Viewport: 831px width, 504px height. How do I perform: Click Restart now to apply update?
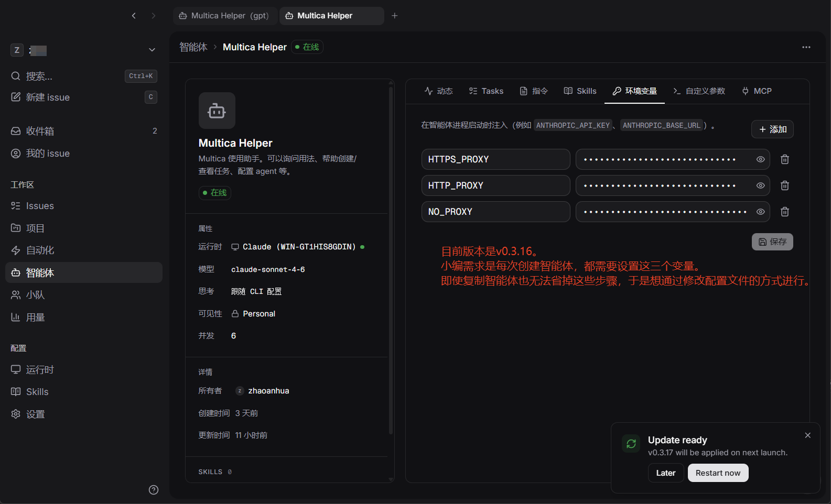(x=718, y=473)
